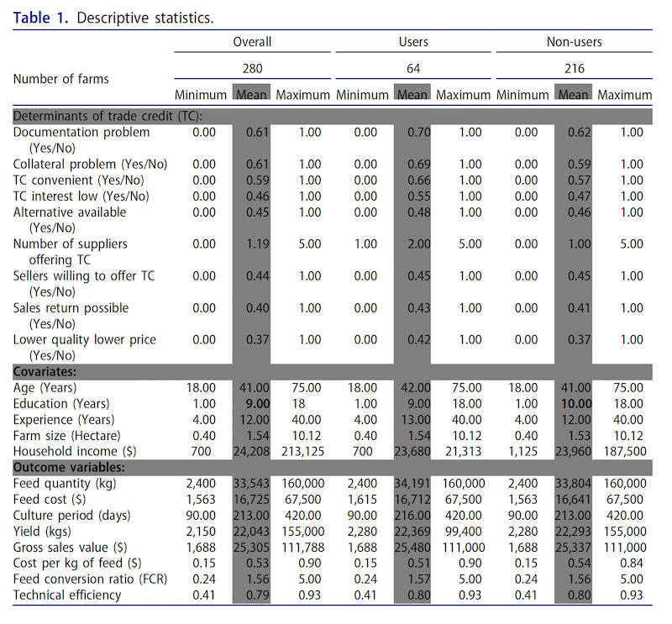Click the "Documentation problem" row label
This screenshot has height=624, width=672.
pyautogui.click(x=81, y=132)
